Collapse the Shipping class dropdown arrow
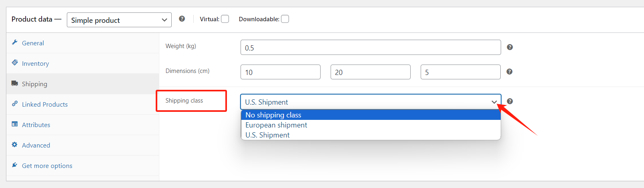The height and width of the screenshot is (188, 644). (x=494, y=102)
